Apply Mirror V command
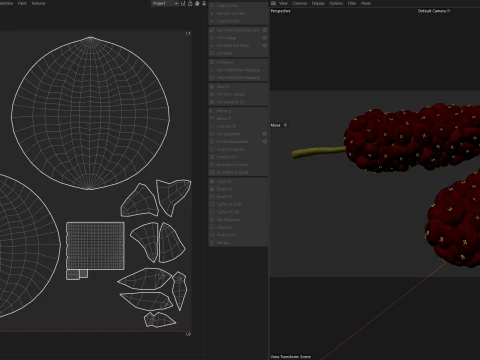The height and width of the screenshot is (360, 480). click(x=238, y=118)
